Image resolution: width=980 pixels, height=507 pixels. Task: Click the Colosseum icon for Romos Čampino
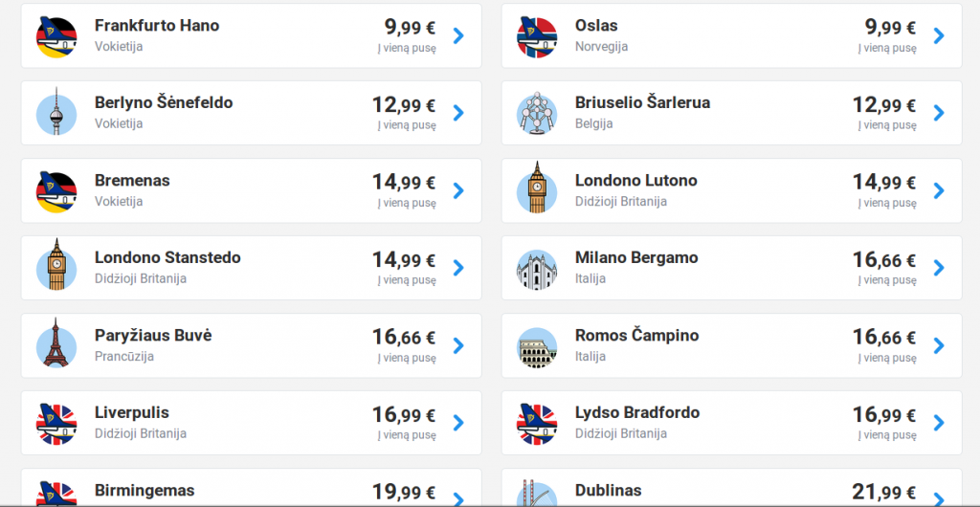[537, 347]
